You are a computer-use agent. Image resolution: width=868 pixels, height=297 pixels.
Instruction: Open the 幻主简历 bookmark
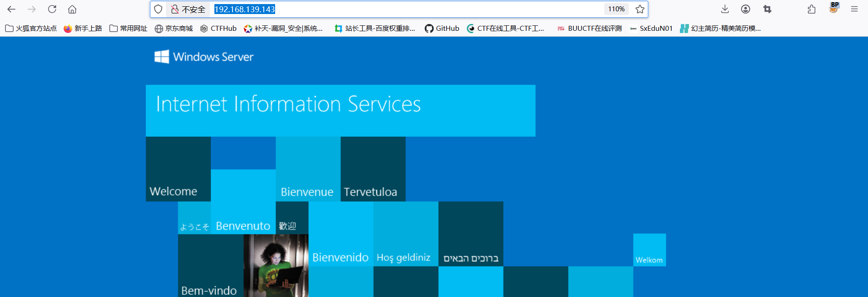pos(721,28)
